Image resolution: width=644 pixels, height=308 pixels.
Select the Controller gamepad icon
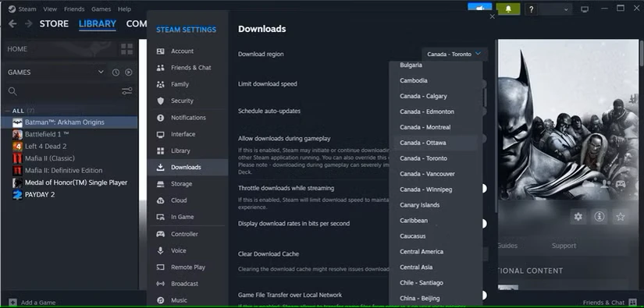pyautogui.click(x=161, y=234)
